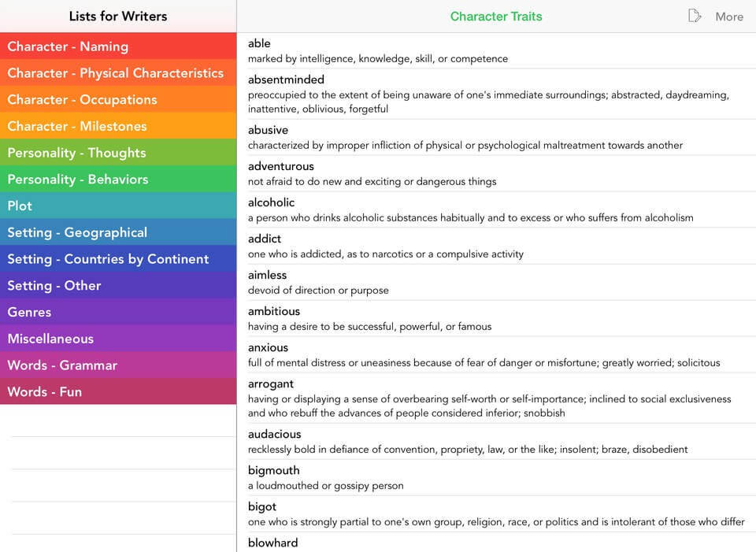
Task: Select the Character - Naming category
Action: [x=118, y=46]
